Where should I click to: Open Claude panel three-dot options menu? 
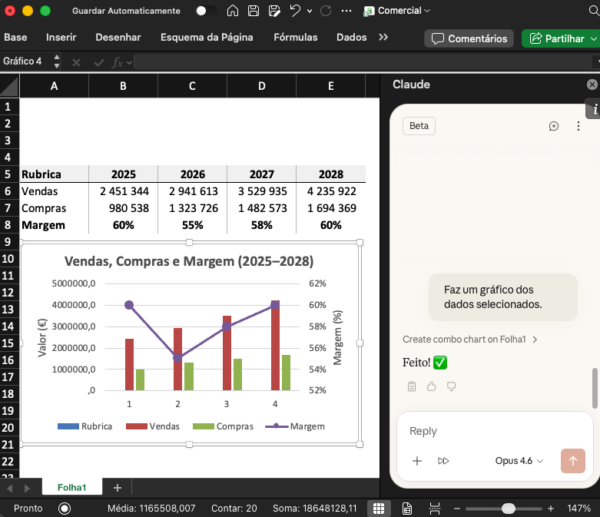[578, 126]
